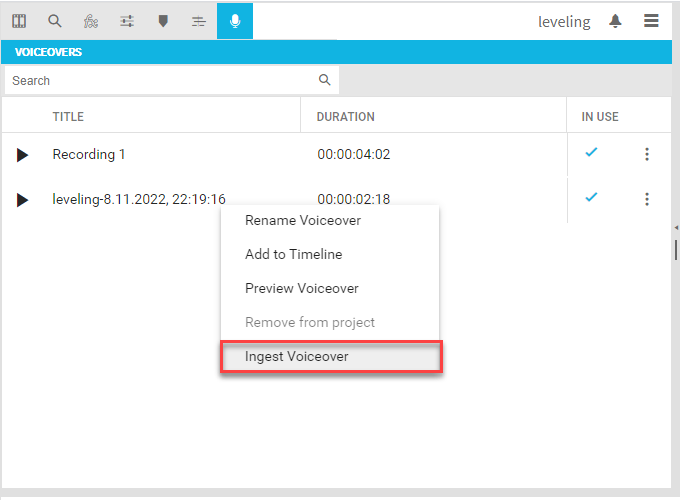Click into the voiceover Search field
Viewport: 680px width, 500px height.
(160, 80)
